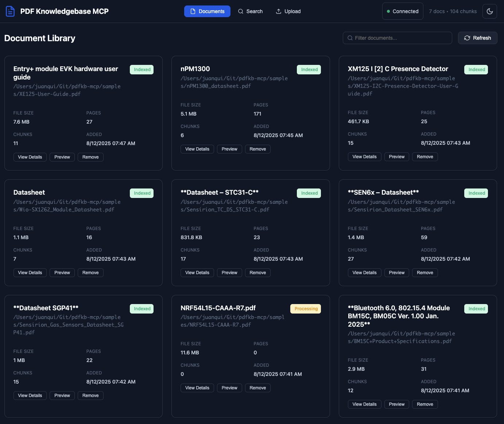504x424 pixels.
Task: Remove the Entry+ module EVK user guide
Action: (90, 157)
